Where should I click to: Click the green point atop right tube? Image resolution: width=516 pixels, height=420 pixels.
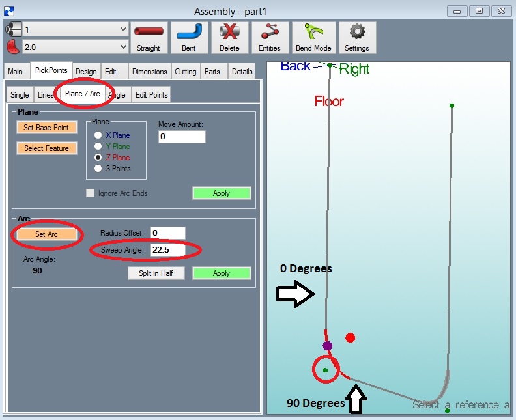[x=451, y=105]
